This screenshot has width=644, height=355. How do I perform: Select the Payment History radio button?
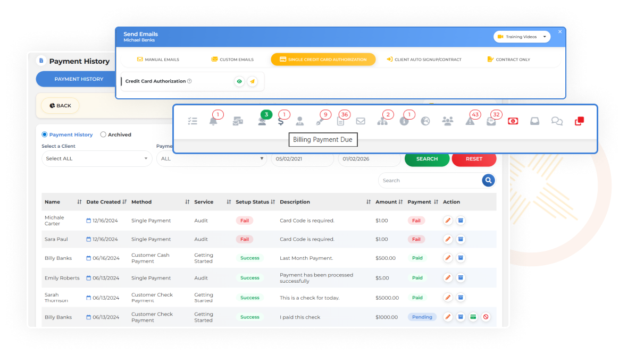(45, 134)
